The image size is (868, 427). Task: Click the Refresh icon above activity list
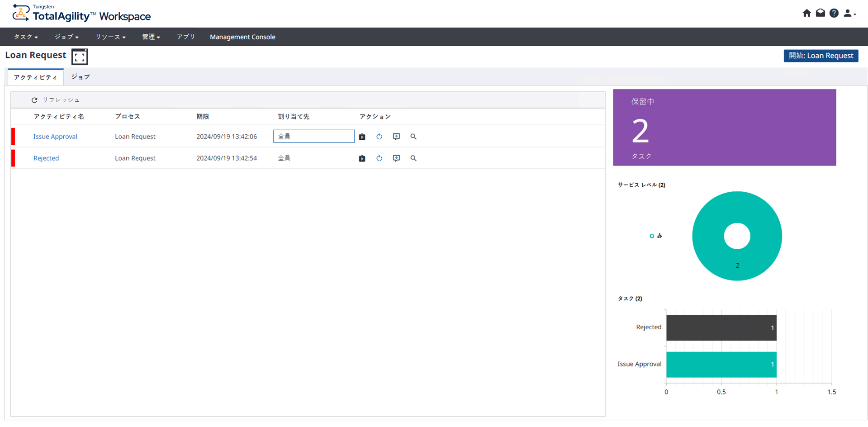click(x=34, y=100)
